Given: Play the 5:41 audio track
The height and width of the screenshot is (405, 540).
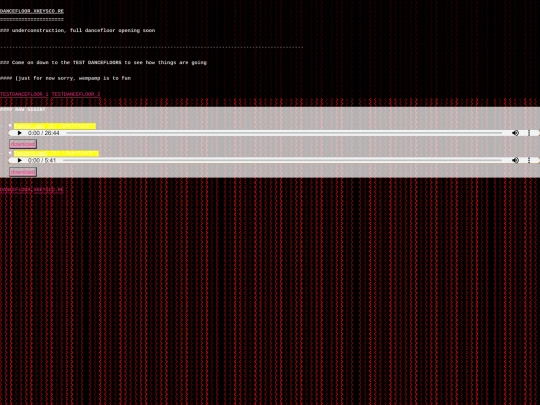Looking at the screenshot, I should click(x=20, y=160).
